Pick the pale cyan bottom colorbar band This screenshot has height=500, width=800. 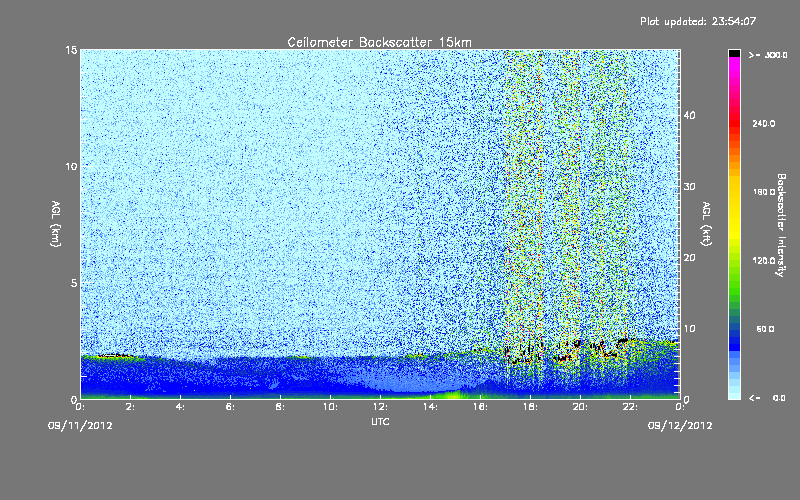click(x=734, y=393)
